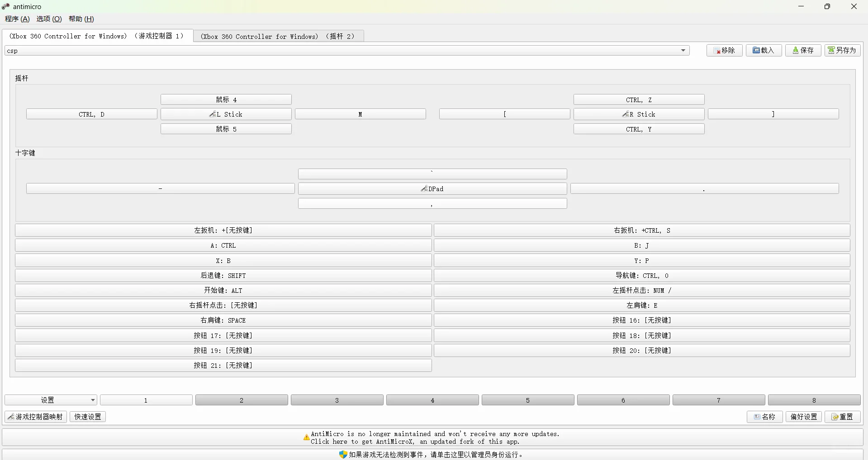This screenshot has width=868, height=460.
Task: Edit right stick mapping CTRL, Y
Action: pos(639,129)
